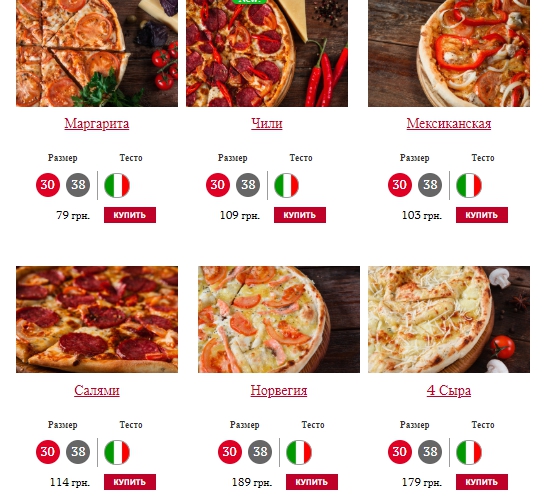Choose Italian dough icon under Мексиканская
This screenshot has width=544, height=501.
click(469, 185)
